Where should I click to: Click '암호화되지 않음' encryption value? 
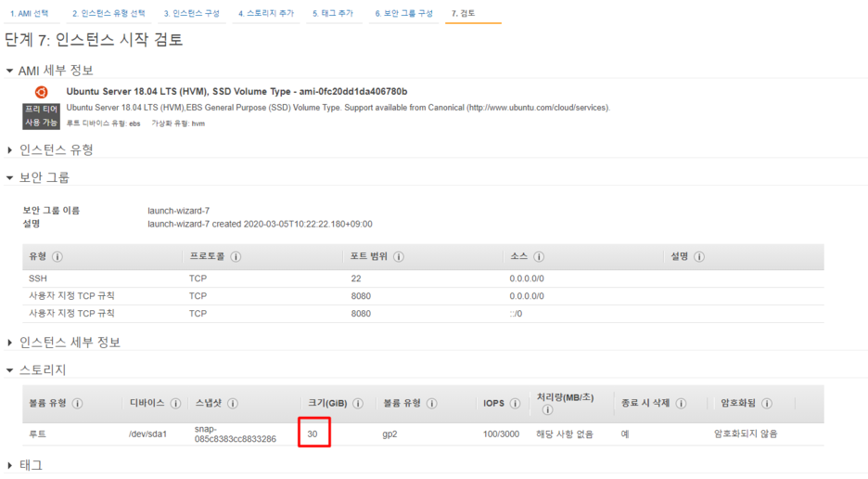click(746, 434)
